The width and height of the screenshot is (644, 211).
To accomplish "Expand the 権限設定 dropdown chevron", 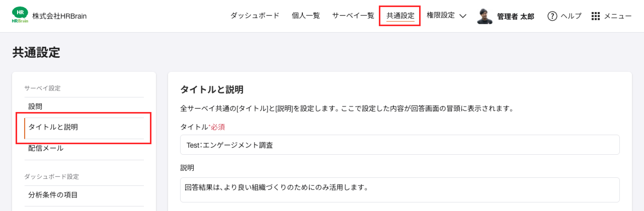I will (x=463, y=16).
